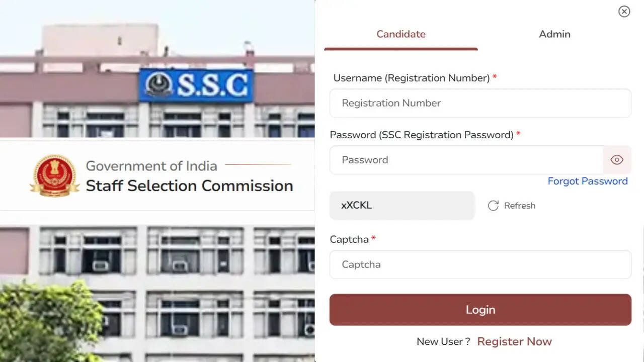This screenshot has height=362, width=644.
Task: Click the Password (SSC Registration Password) label
Action: 421,135
